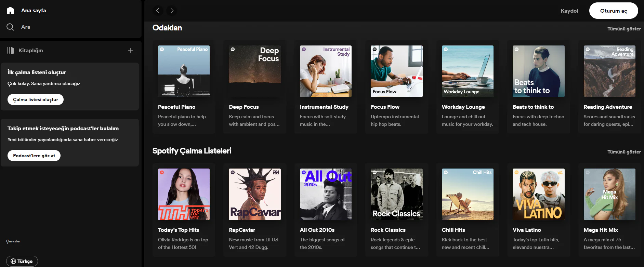This screenshot has height=267, width=644.
Task: Click the Chill Hits title text
Action: coord(454,230)
